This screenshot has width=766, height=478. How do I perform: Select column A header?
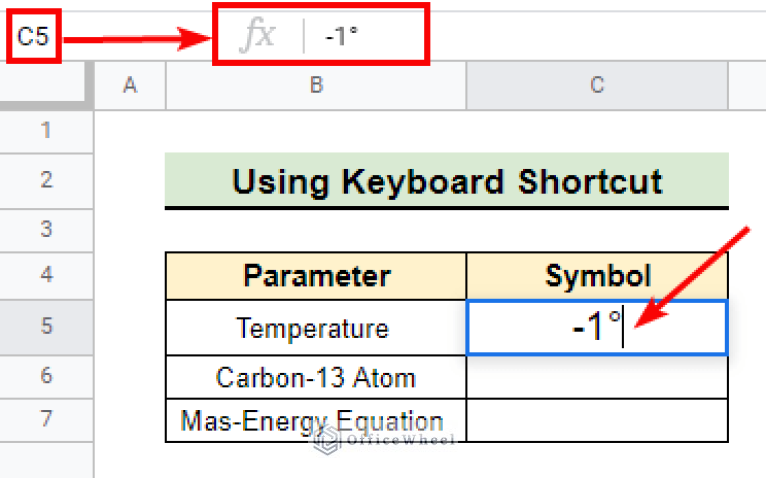pos(129,86)
